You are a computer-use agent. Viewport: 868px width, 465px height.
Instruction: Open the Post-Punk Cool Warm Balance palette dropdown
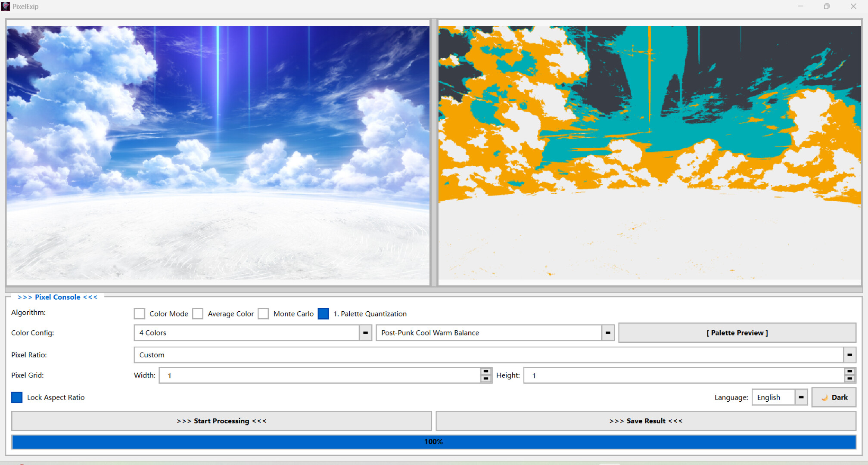(x=608, y=333)
